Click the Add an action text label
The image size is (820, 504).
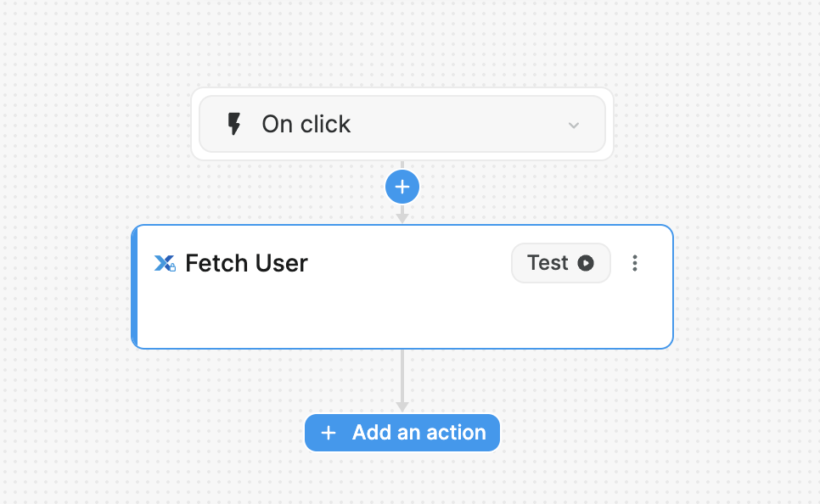pos(419,433)
